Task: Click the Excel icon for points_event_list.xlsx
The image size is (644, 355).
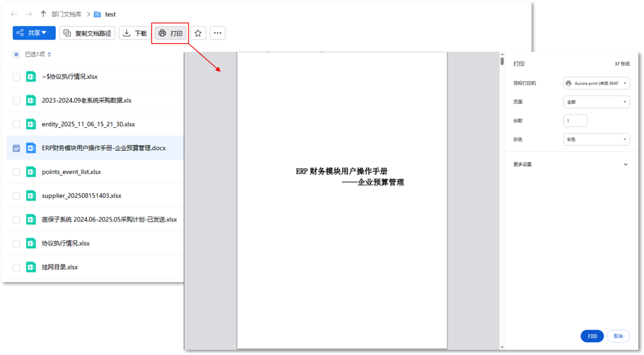Action: 31,172
